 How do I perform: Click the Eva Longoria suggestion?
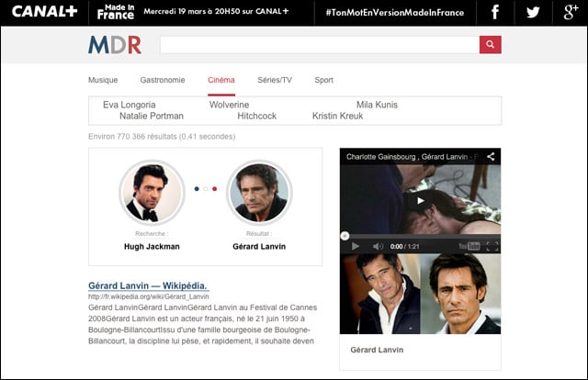tap(129, 105)
